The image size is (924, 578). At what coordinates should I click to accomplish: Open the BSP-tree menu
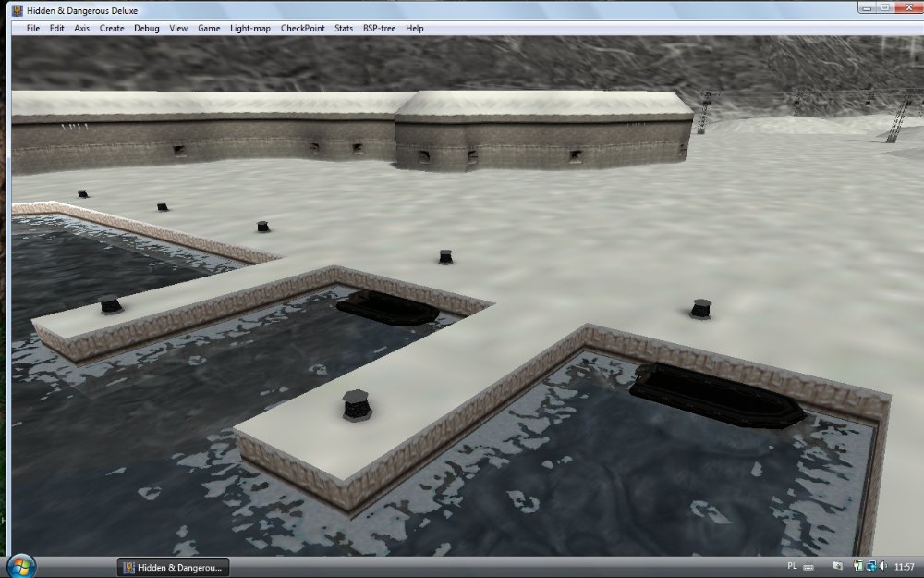[x=379, y=28]
